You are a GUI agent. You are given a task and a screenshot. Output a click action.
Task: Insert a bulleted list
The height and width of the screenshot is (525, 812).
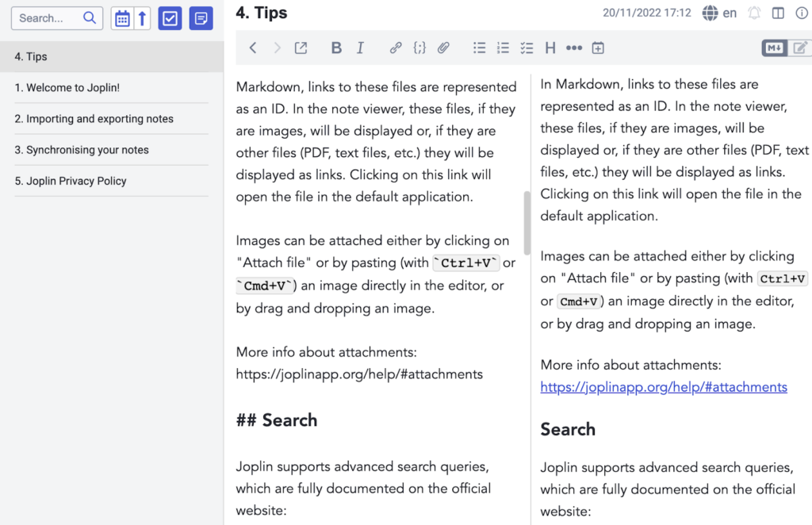[x=479, y=48]
